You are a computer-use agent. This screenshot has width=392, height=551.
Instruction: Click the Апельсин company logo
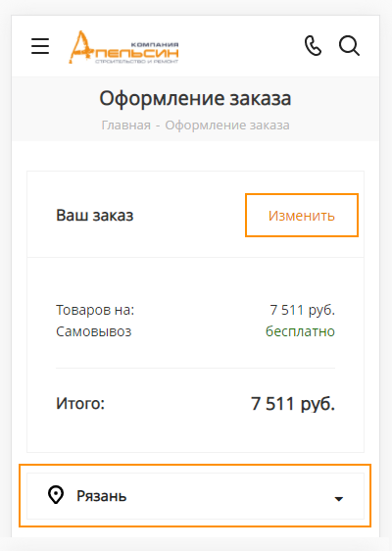pyautogui.click(x=123, y=47)
